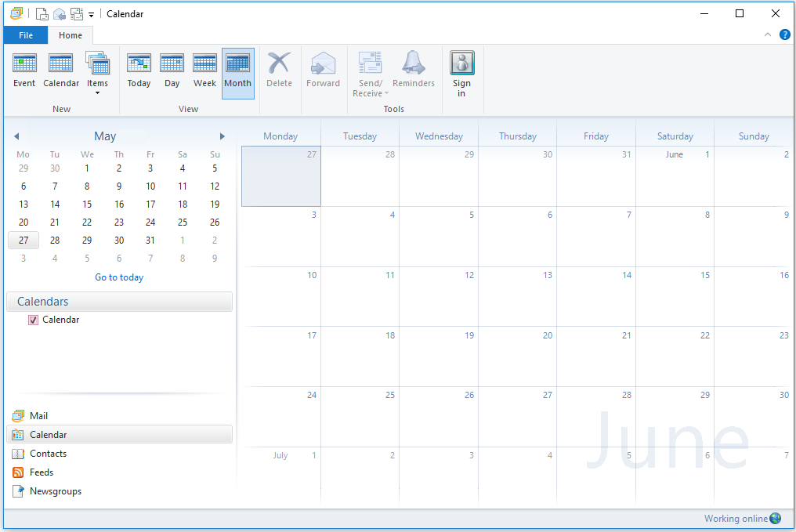Open the Help question mark icon

coord(785,34)
